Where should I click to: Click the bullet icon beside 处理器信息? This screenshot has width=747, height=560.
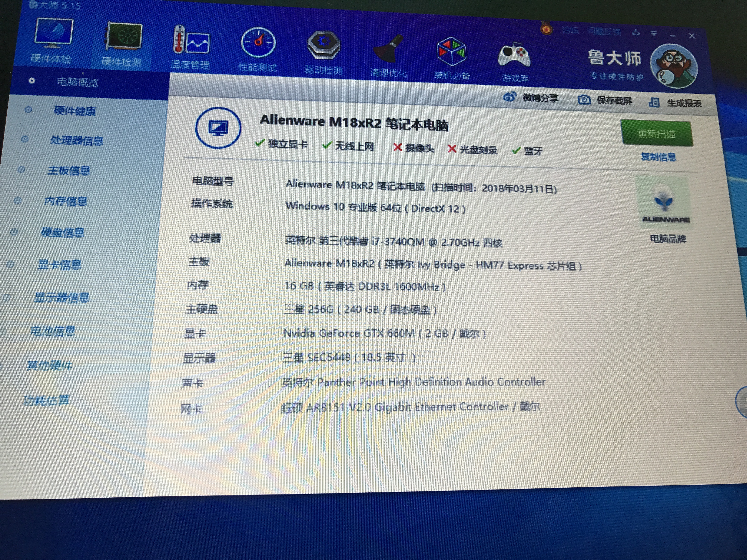(25, 139)
